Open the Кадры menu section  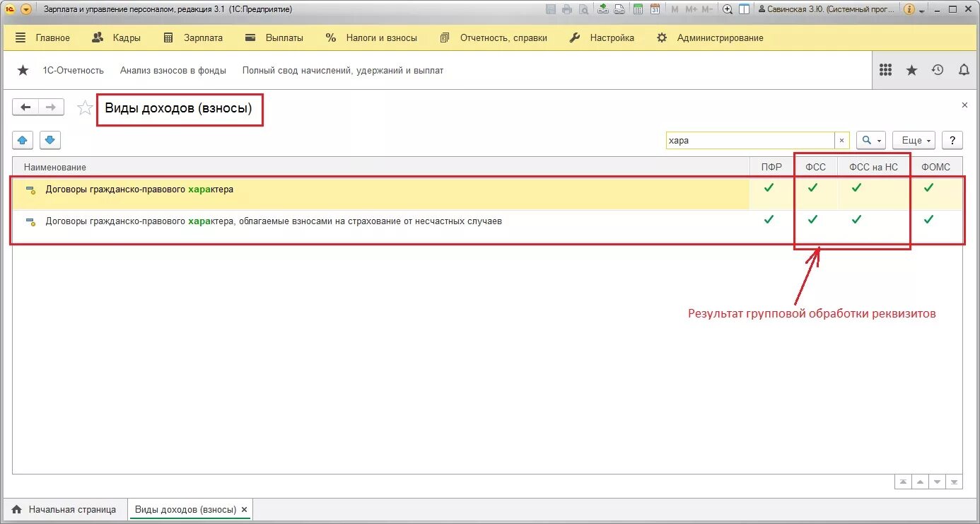[117, 38]
